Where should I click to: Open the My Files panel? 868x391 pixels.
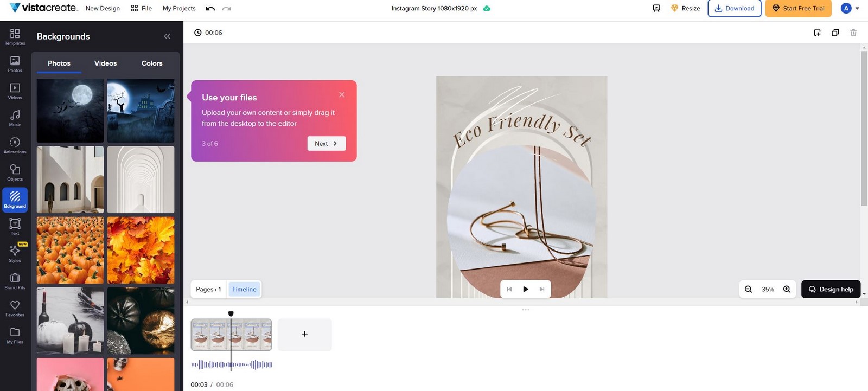pos(15,335)
